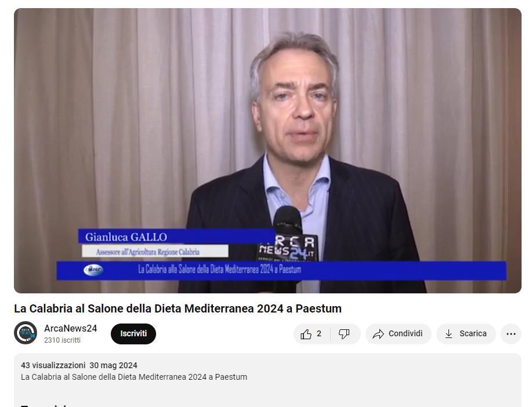532x407 pixels.
Task: Like the video with the thumbs-up icon
Action: click(x=306, y=334)
